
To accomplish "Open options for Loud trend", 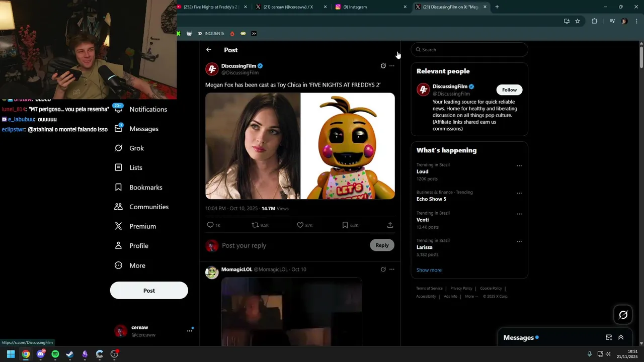I will pyautogui.click(x=519, y=166).
